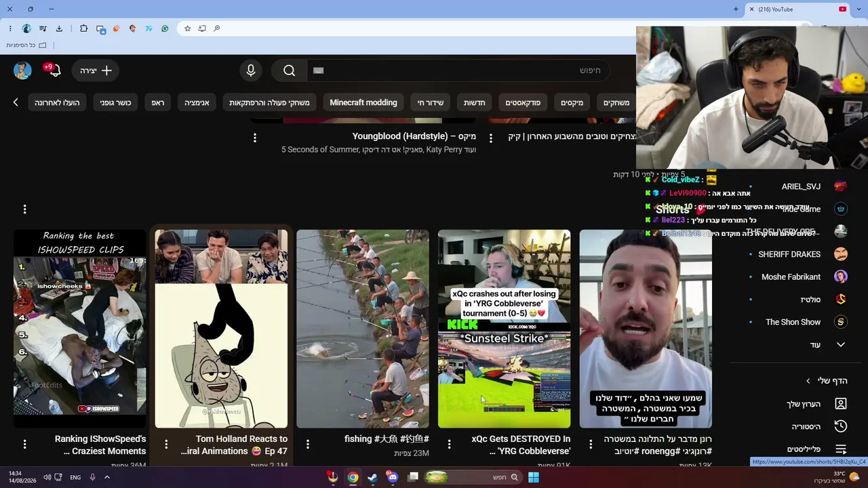This screenshot has width=868, height=488.
Task: Select the 'פודקאסטים' filter chip
Action: point(523,102)
